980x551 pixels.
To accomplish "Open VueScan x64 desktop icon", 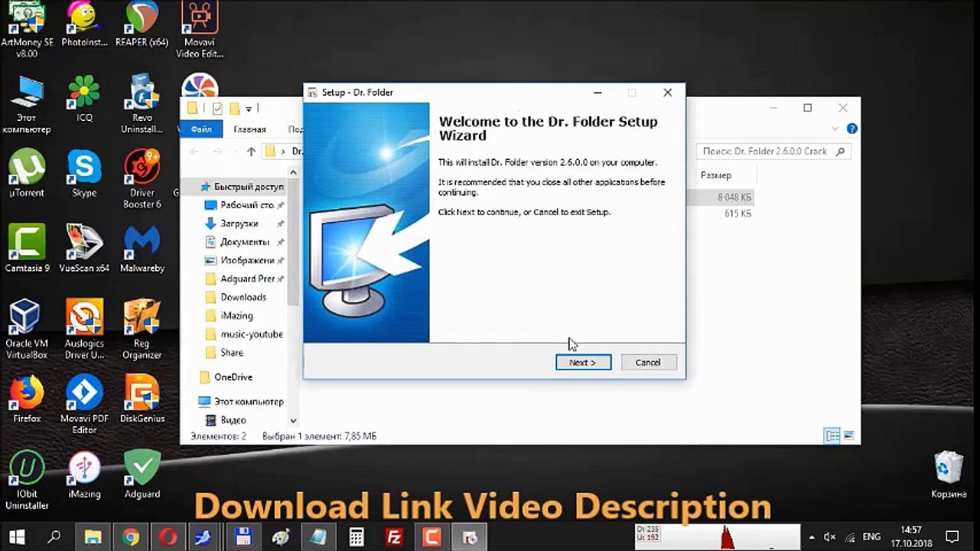I will (x=84, y=249).
